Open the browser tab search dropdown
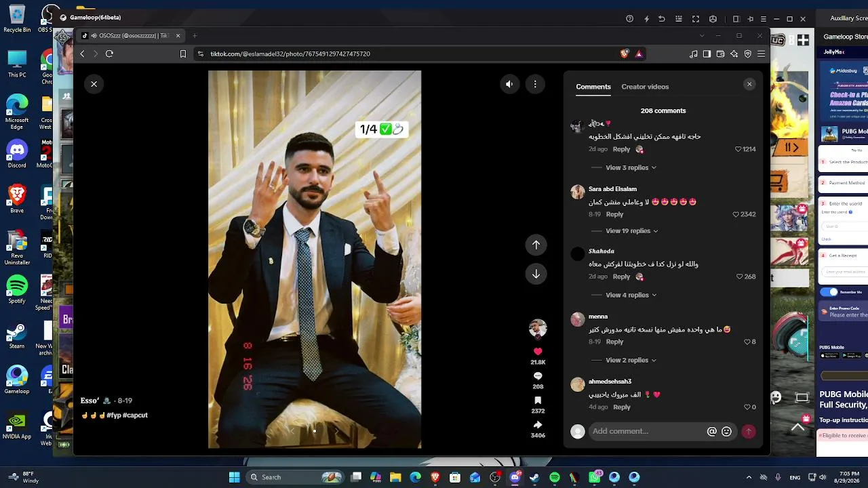The image size is (868, 488). (x=701, y=36)
